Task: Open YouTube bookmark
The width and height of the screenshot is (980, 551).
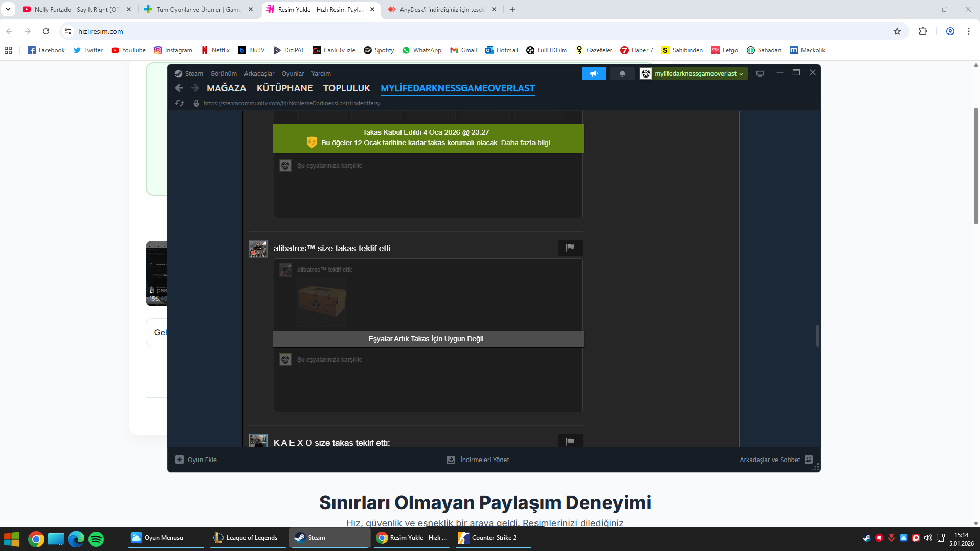Action: [x=128, y=50]
